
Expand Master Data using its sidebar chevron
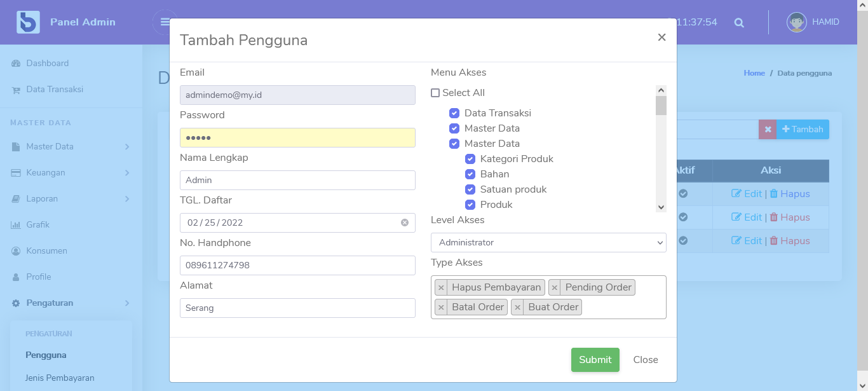127,147
